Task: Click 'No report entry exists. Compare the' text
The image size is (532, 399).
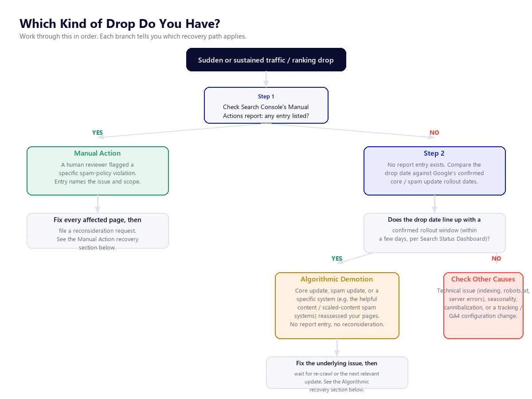Action: (x=434, y=165)
